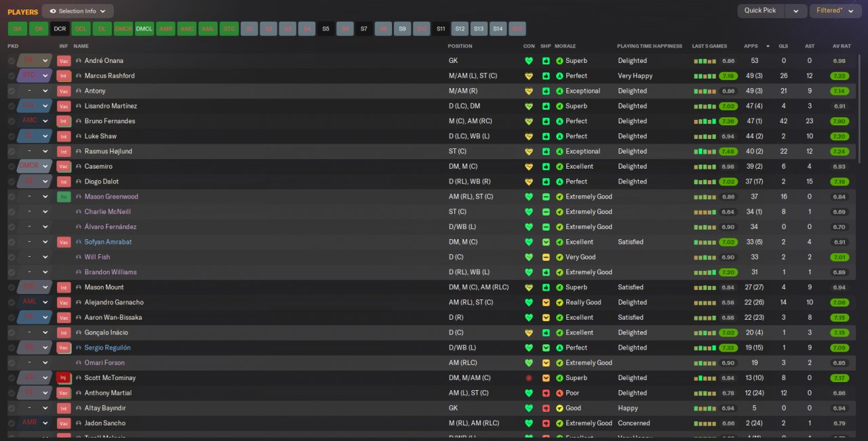The height and width of the screenshot is (441, 868).
Task: Click the Poor morale icon for Anthony Martial
Action: [559, 393]
